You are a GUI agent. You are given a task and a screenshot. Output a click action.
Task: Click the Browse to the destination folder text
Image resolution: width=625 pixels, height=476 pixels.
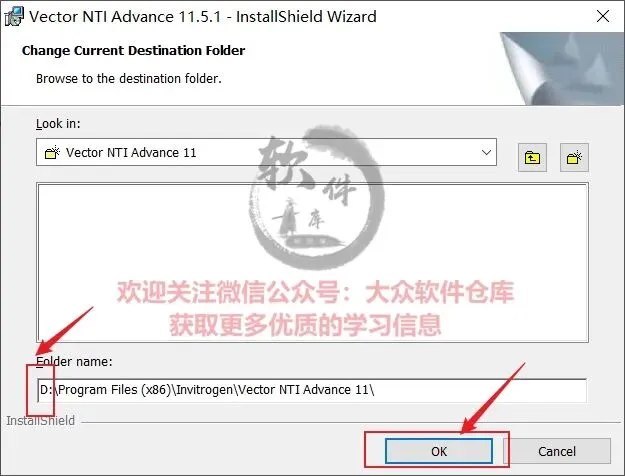(129, 79)
